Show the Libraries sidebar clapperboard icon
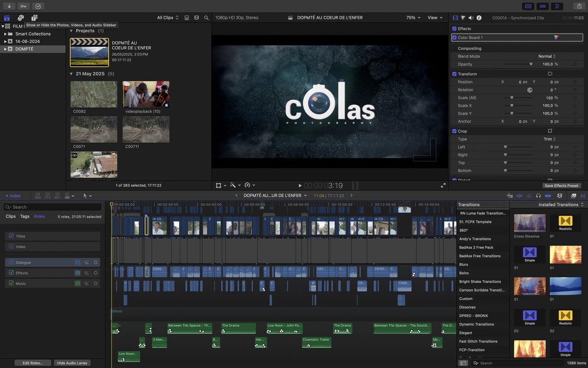The width and height of the screenshot is (588, 368). pyautogui.click(x=7, y=18)
